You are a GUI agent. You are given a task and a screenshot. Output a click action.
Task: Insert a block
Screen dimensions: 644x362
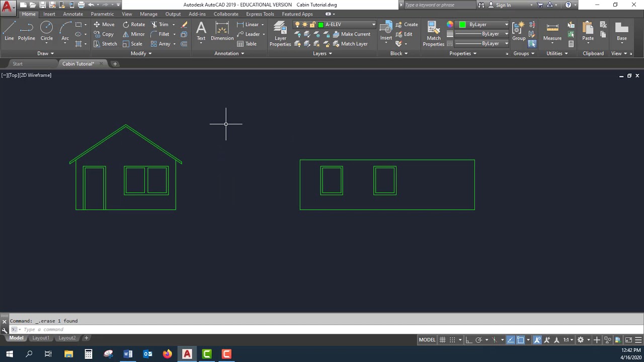(386, 31)
